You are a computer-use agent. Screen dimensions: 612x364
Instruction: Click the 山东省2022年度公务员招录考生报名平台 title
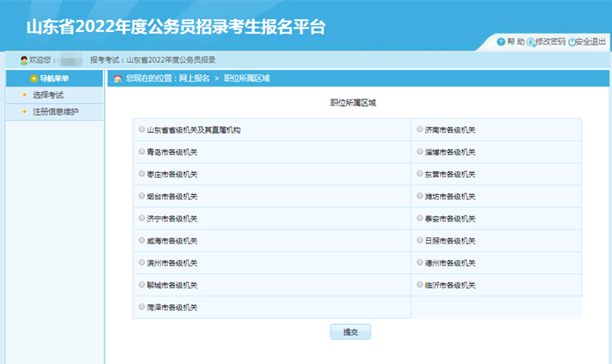pyautogui.click(x=175, y=26)
